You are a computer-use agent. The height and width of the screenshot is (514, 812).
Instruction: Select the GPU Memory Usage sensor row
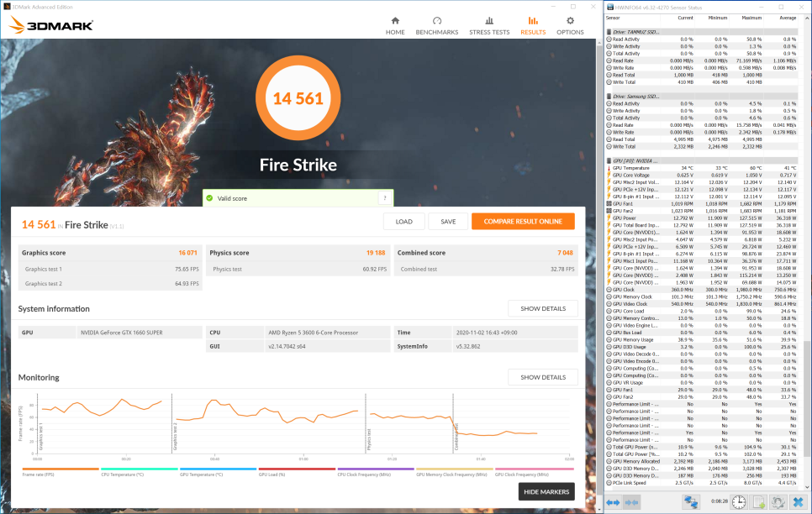(704, 340)
